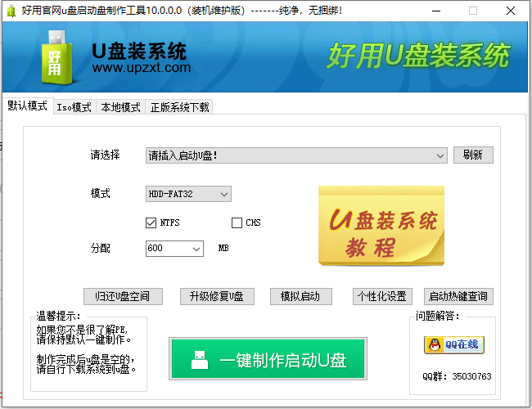Minimize the window
This screenshot has height=409, width=532.
pyautogui.click(x=436, y=11)
